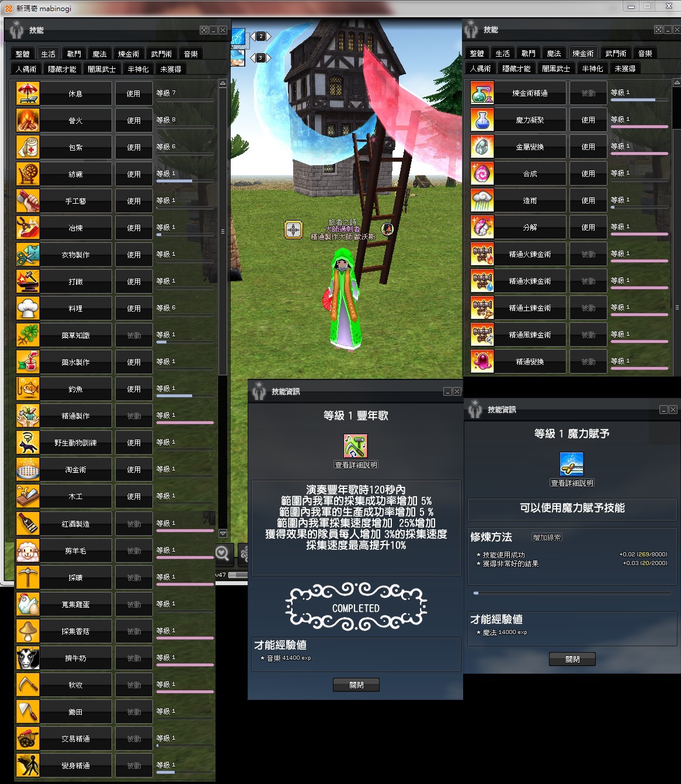Click the 煉金術精通 experience bar
The width and height of the screenshot is (681, 784).
click(x=639, y=100)
